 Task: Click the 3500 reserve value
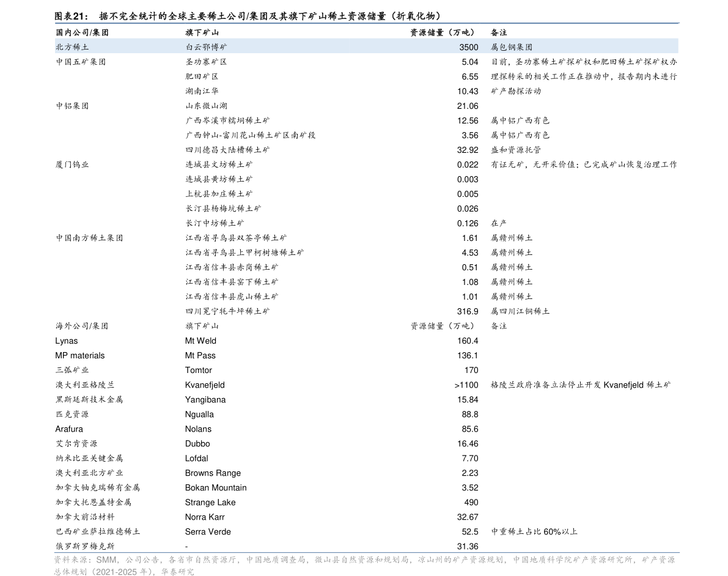click(x=468, y=47)
